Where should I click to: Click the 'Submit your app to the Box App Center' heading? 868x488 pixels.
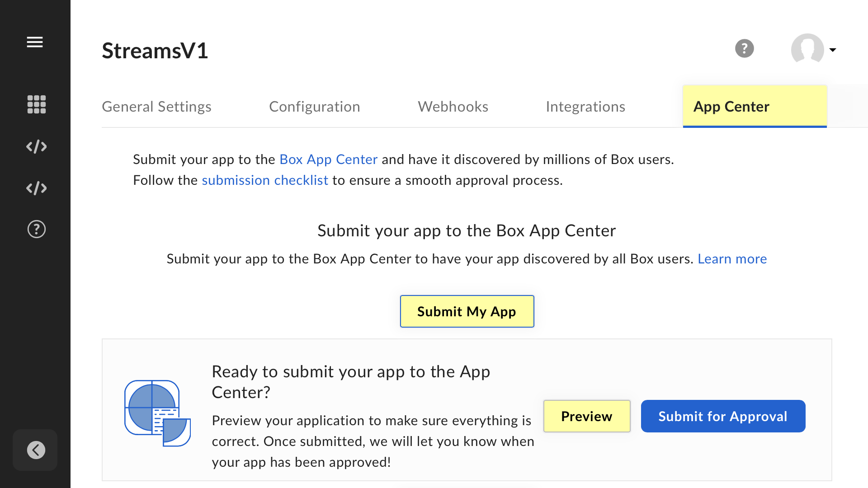(467, 231)
